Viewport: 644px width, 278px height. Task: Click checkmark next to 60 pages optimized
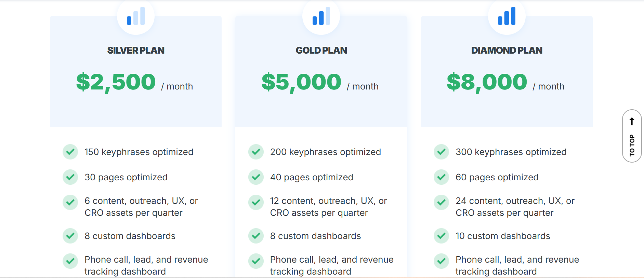click(441, 177)
